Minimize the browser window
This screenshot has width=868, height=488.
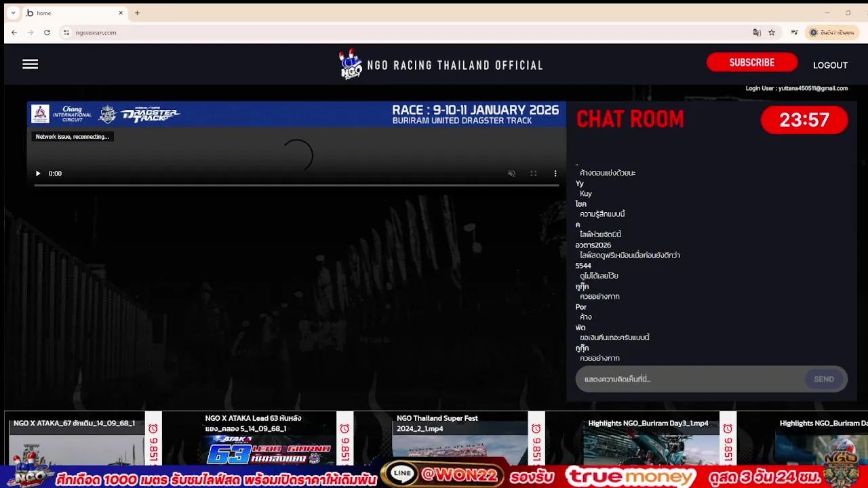pos(827,13)
